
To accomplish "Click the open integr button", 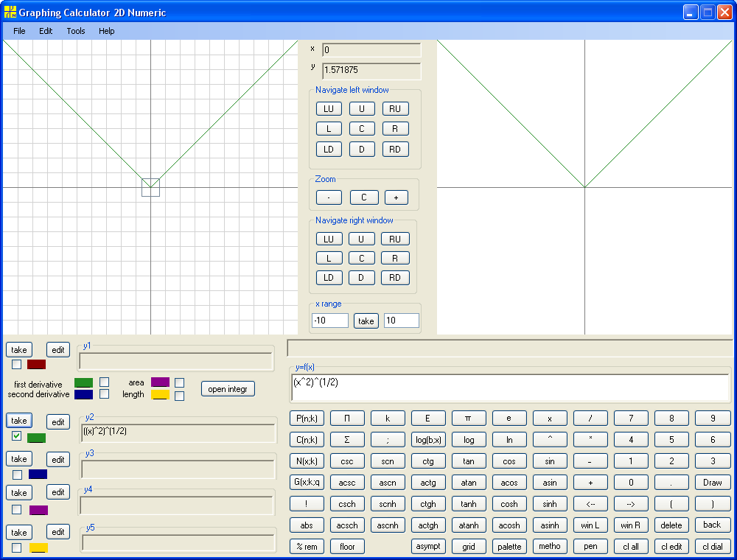I will pos(228,389).
